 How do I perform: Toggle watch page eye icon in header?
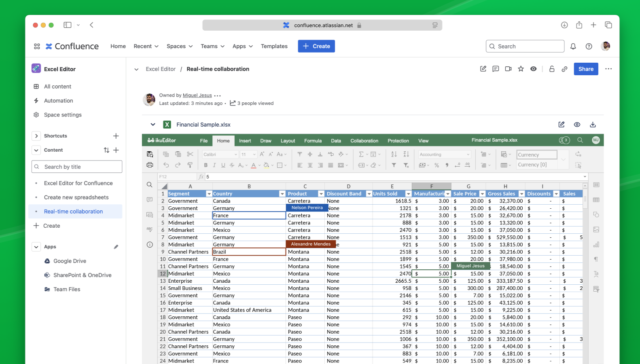(534, 69)
